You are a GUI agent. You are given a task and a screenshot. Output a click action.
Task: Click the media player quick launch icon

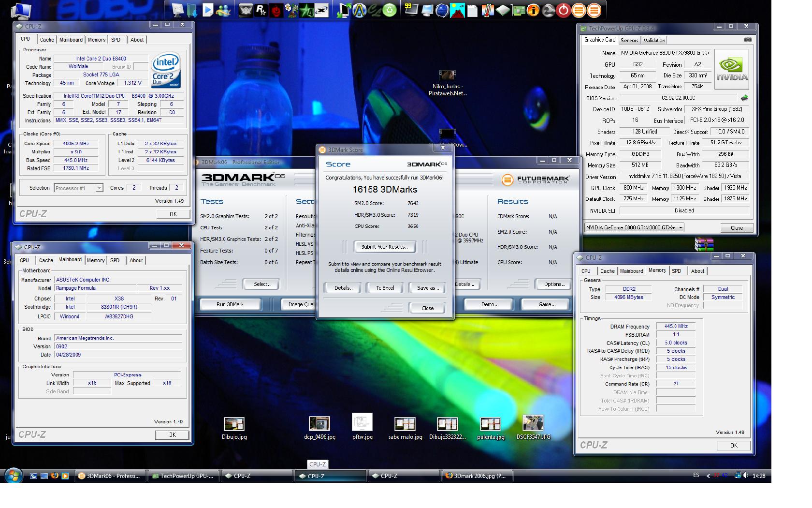(65, 476)
